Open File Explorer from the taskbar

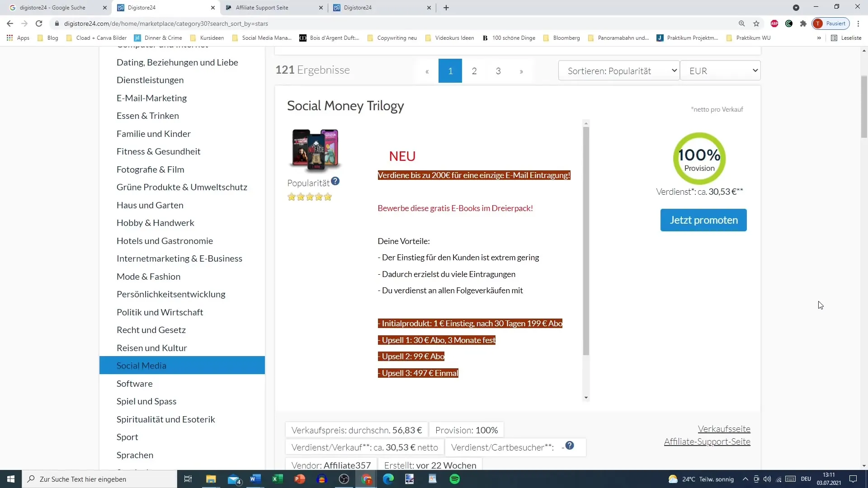click(211, 479)
